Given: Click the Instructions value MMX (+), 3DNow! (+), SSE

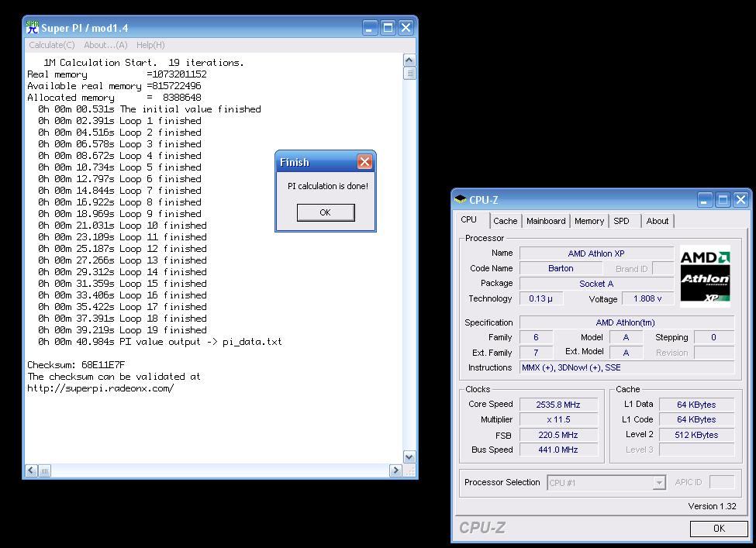Looking at the screenshot, I should [x=627, y=367].
